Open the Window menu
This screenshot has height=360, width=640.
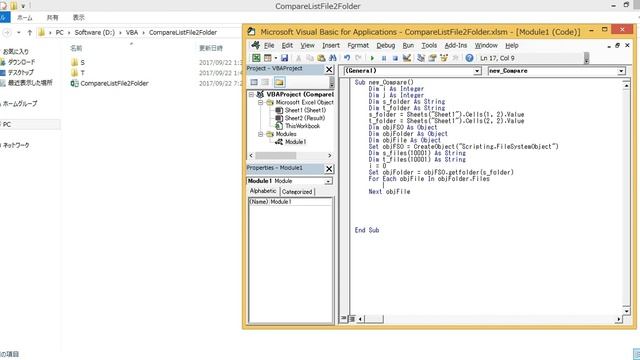486,45
